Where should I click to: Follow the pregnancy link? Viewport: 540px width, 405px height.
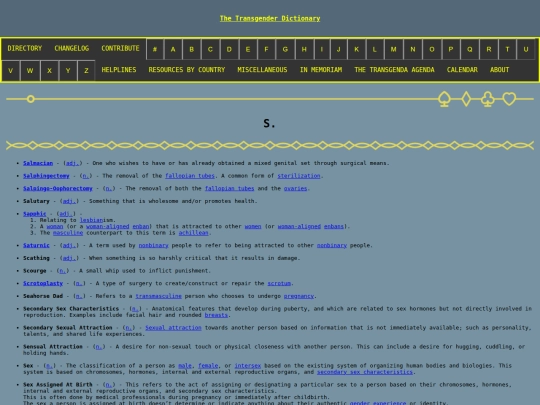(x=299, y=296)
